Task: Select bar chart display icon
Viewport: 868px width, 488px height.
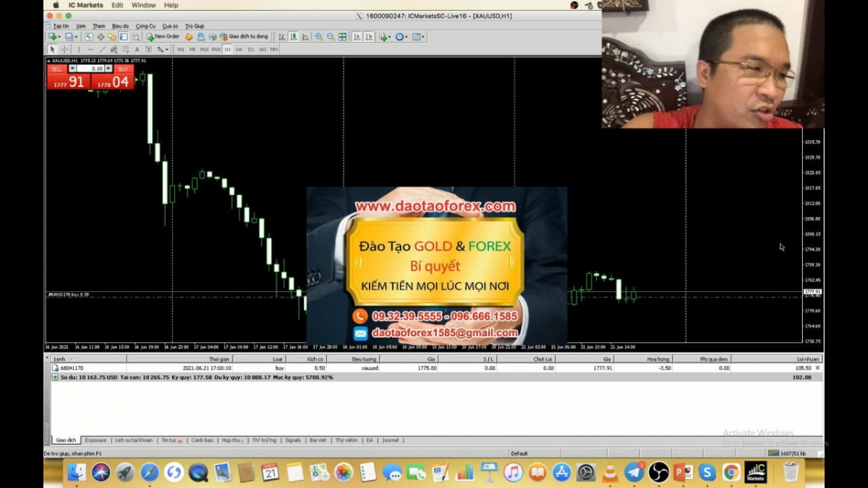Action: [282, 36]
